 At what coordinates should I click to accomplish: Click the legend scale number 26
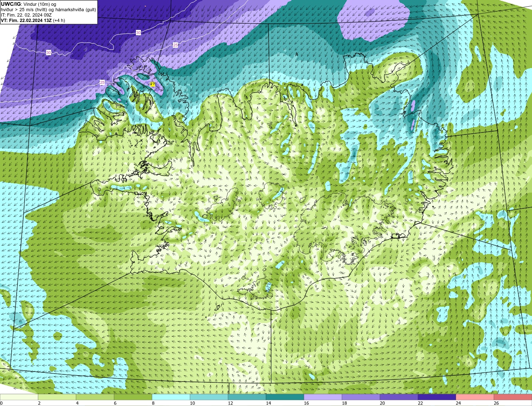(496, 403)
